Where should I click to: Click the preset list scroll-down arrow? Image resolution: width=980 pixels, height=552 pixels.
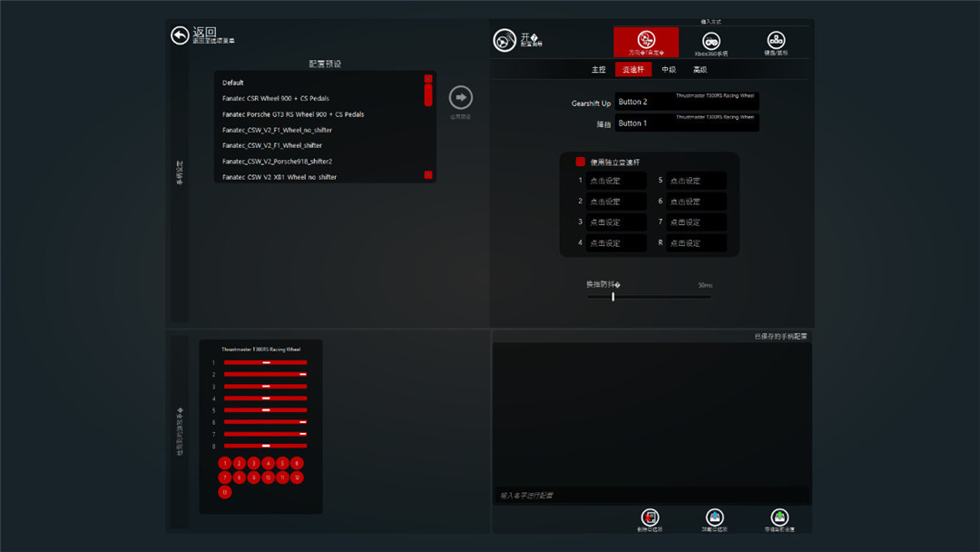coord(428,175)
